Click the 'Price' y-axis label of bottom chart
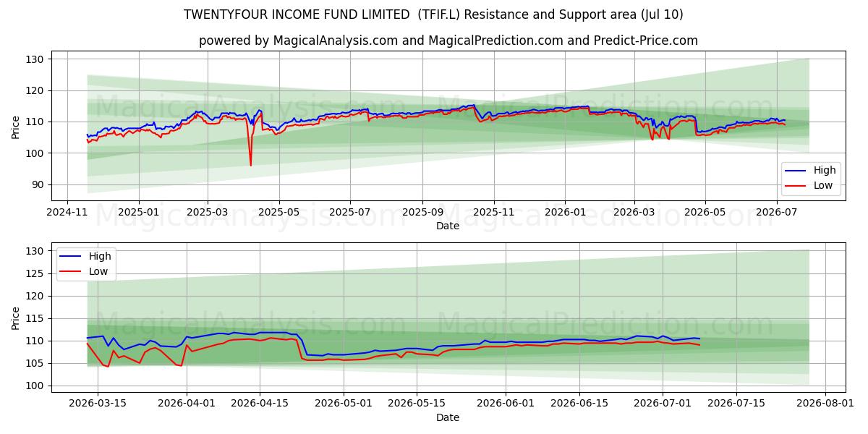 click(x=16, y=317)
